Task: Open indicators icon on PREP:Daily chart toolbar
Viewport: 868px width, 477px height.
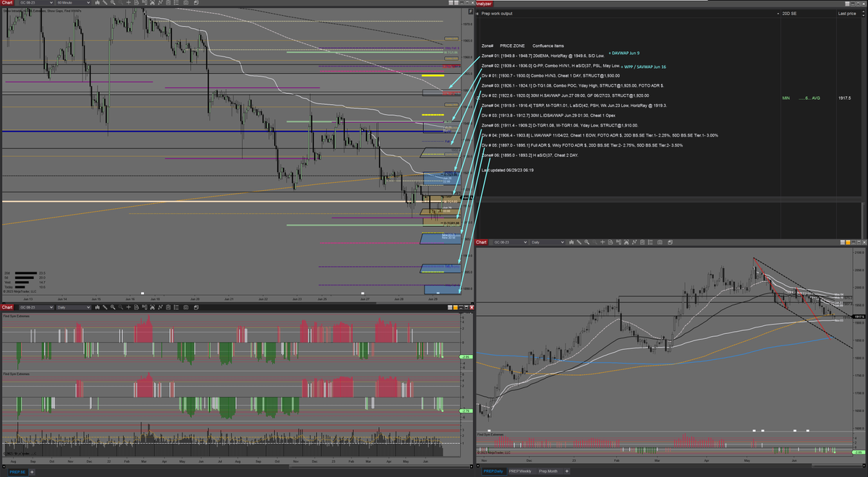Action: 634,242
